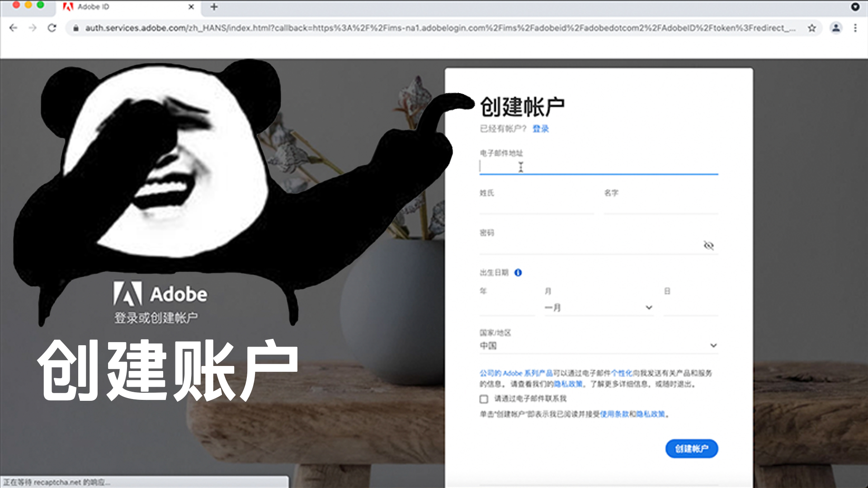Open the Chrome three-dot menu

(855, 28)
